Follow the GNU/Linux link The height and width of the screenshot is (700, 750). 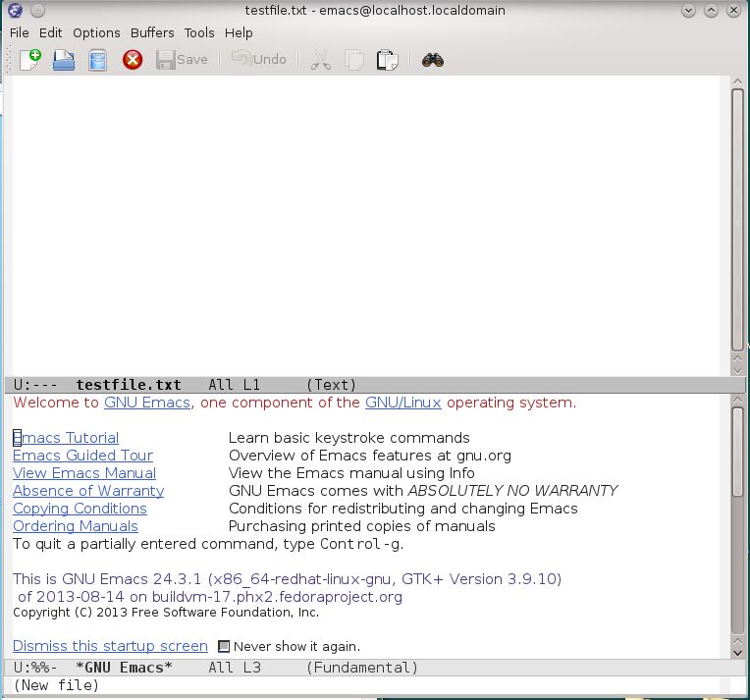pyautogui.click(x=403, y=403)
